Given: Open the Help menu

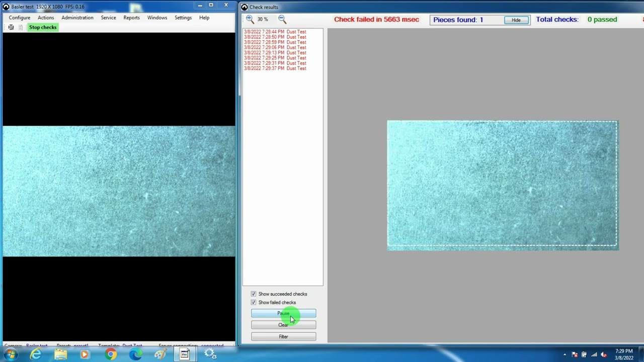Looking at the screenshot, I should coord(204,18).
